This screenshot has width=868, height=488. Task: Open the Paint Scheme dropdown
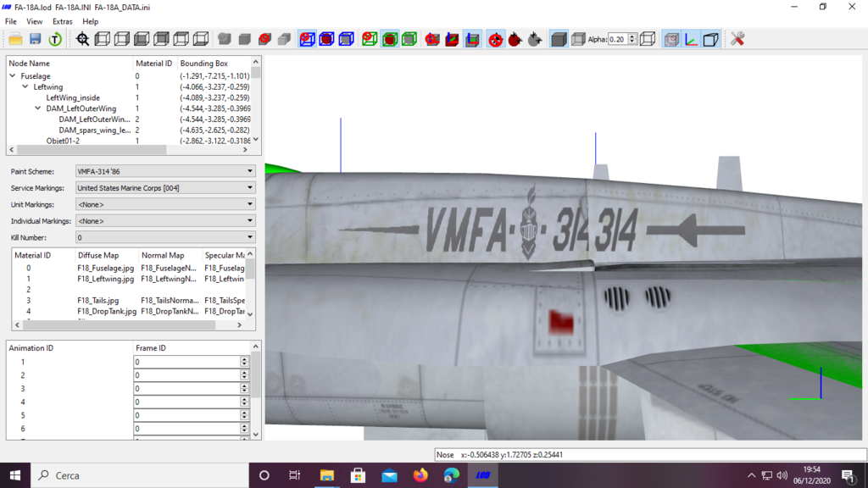tap(165, 171)
